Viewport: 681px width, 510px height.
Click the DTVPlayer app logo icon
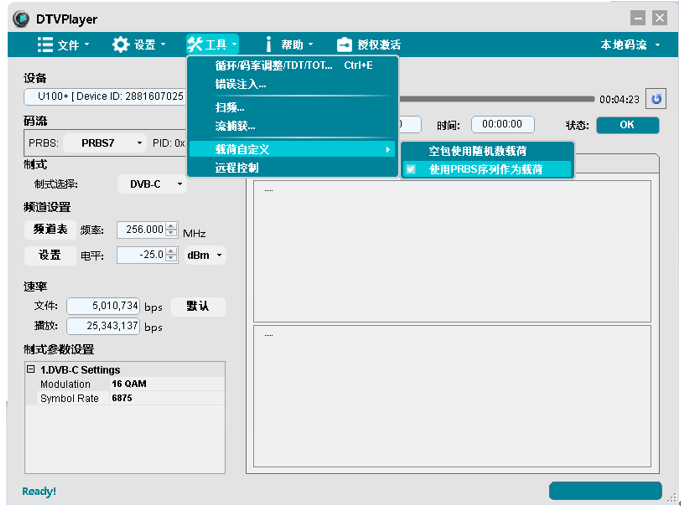[x=21, y=19]
